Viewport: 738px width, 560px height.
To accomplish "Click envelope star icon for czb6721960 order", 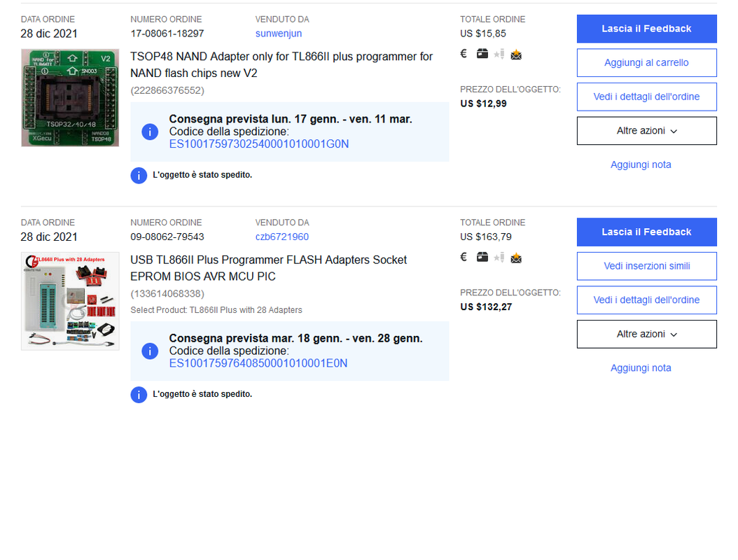I will point(516,258).
